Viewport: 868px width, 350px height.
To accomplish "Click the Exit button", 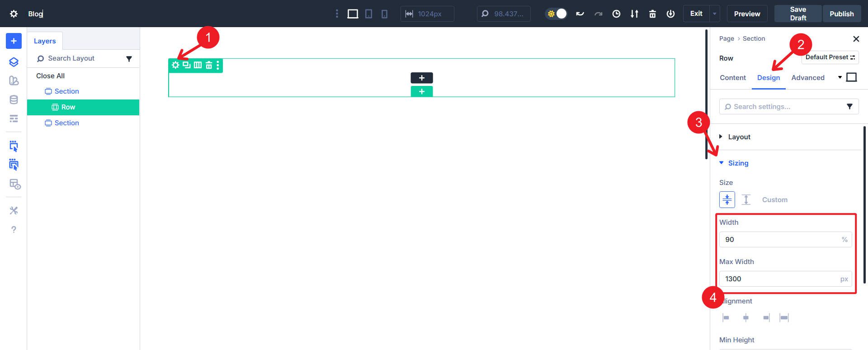I will [x=696, y=14].
